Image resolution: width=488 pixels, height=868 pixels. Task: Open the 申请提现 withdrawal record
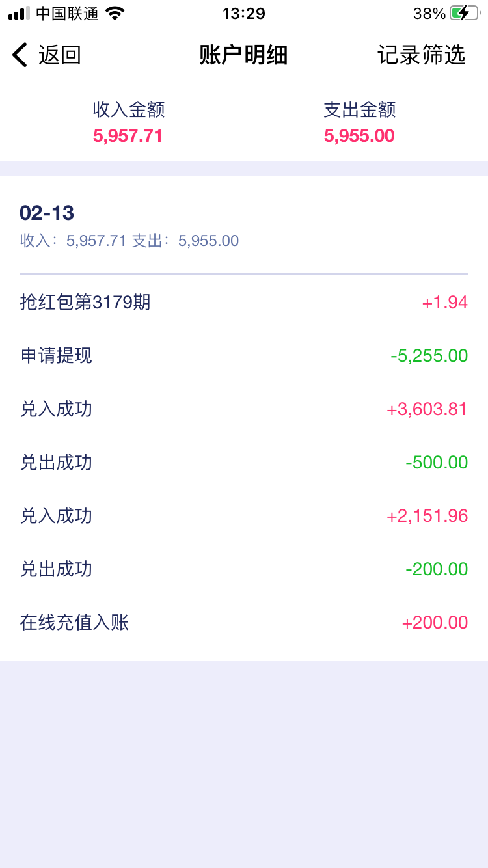click(x=57, y=355)
